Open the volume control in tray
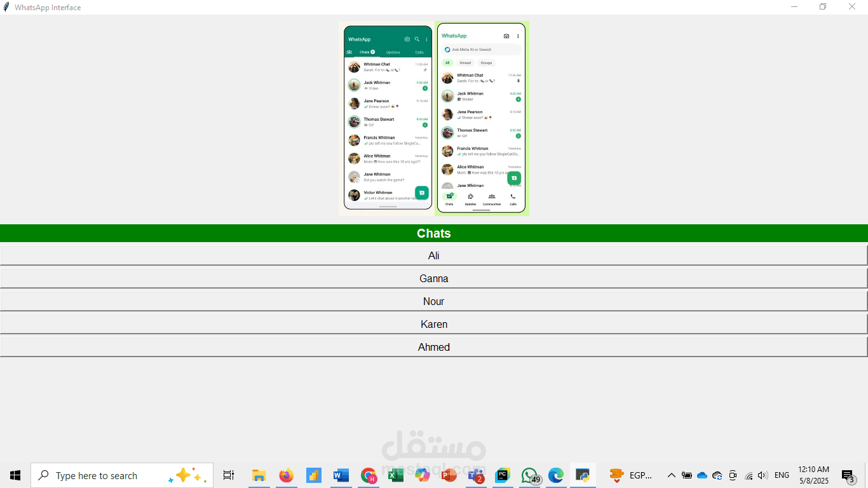 pyautogui.click(x=763, y=475)
